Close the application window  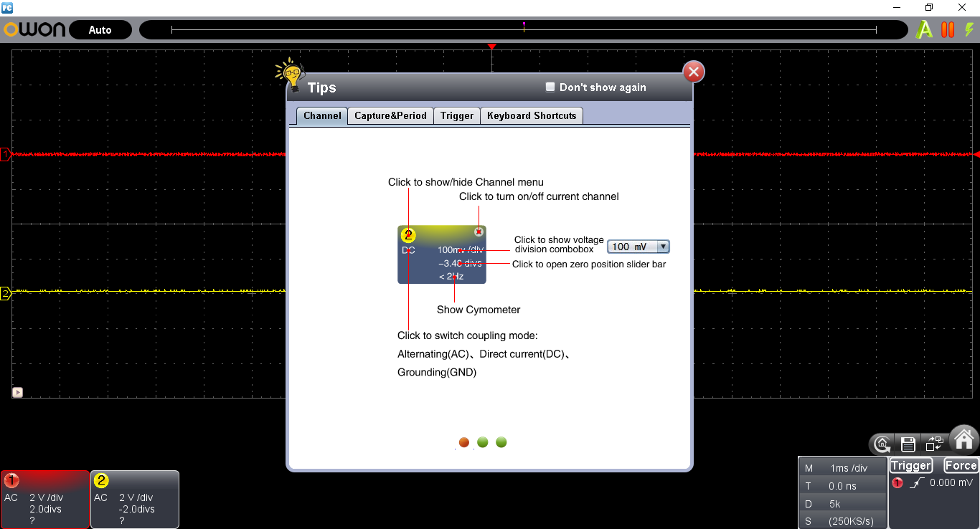(962, 7)
